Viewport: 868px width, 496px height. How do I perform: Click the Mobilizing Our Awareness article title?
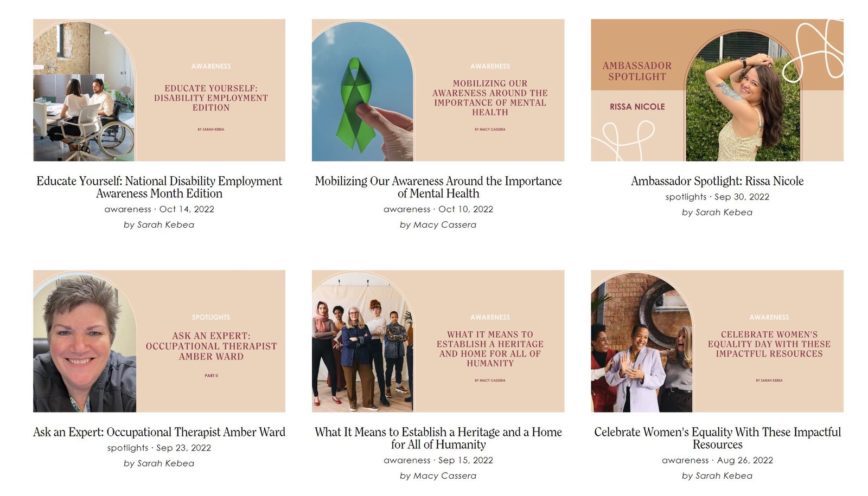click(438, 187)
